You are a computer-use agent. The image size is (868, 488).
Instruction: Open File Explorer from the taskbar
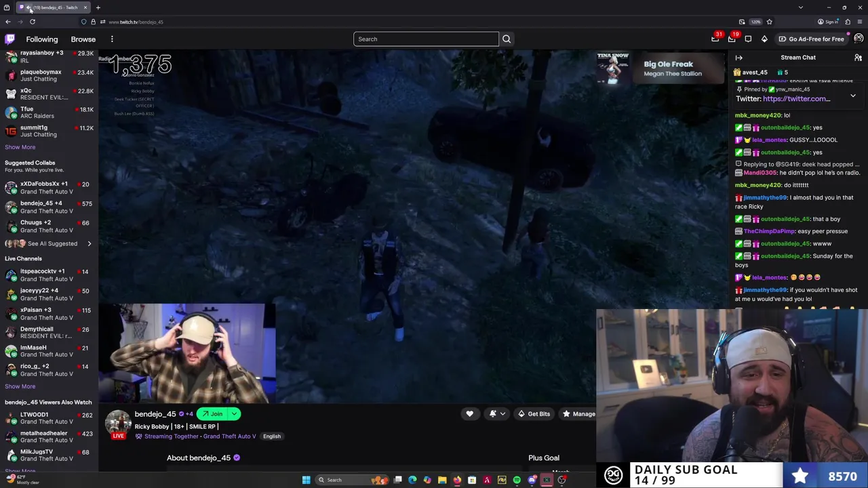click(442, 480)
